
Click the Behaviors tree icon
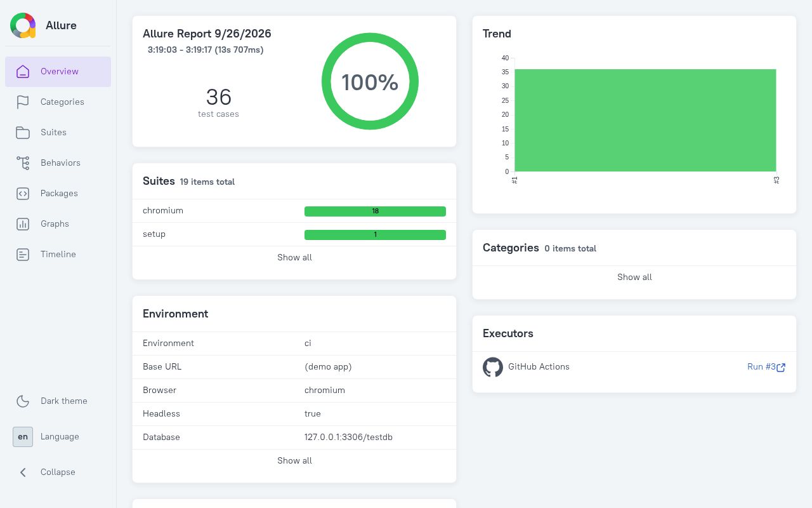(x=23, y=163)
